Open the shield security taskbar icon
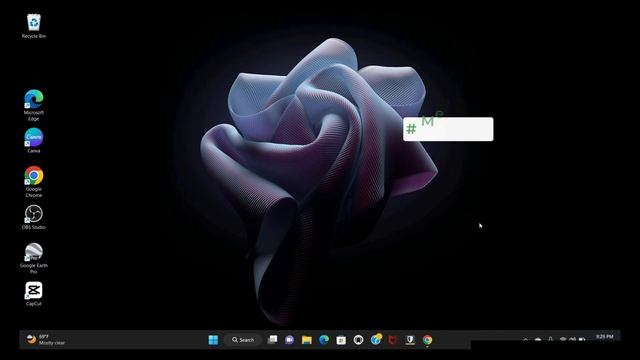This screenshot has width=640, height=360. tap(410, 340)
